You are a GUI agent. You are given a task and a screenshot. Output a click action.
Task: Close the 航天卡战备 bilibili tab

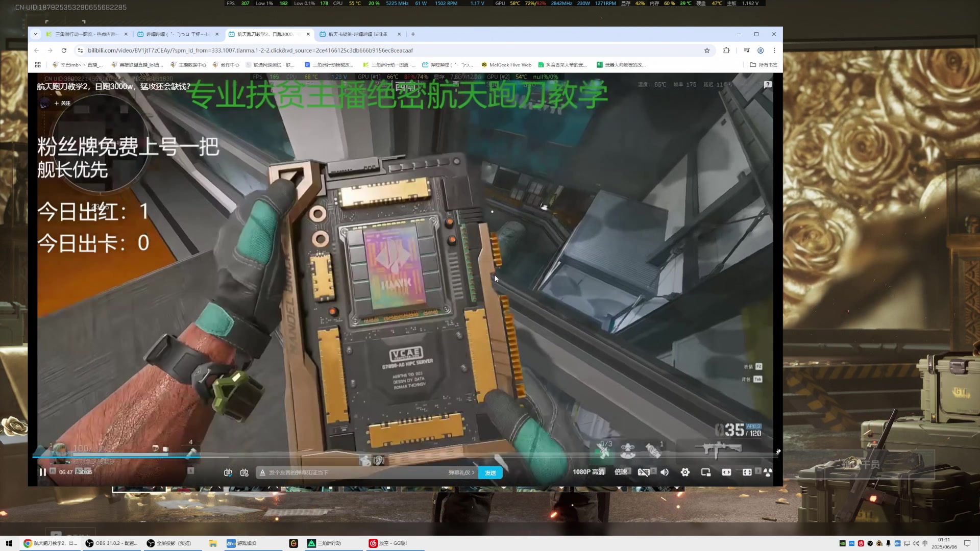(399, 34)
